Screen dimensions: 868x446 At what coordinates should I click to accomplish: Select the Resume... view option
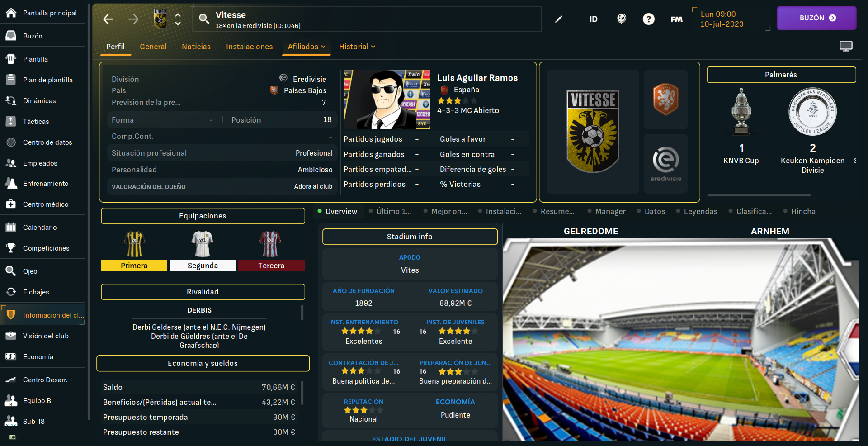click(x=554, y=211)
